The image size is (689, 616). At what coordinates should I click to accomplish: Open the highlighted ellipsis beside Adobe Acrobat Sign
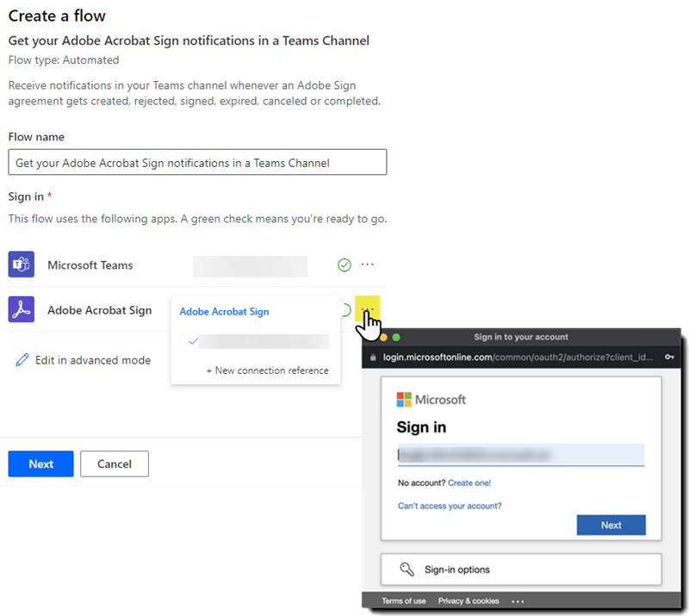(x=368, y=308)
